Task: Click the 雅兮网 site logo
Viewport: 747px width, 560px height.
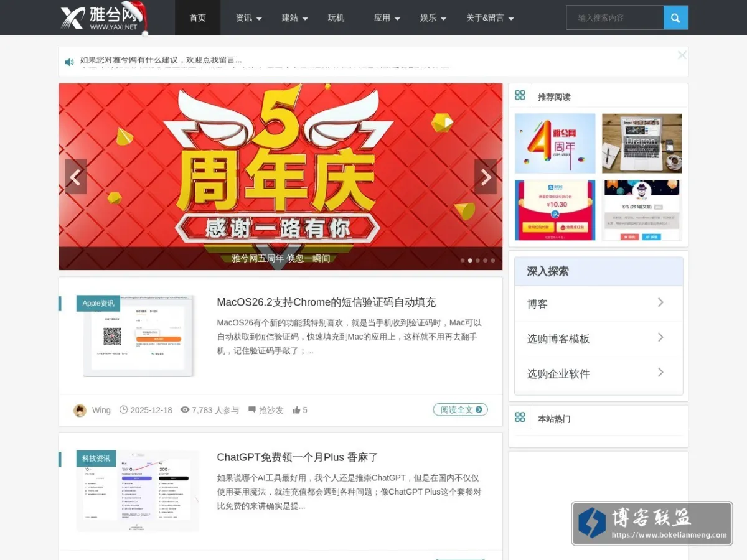Action: [x=104, y=18]
